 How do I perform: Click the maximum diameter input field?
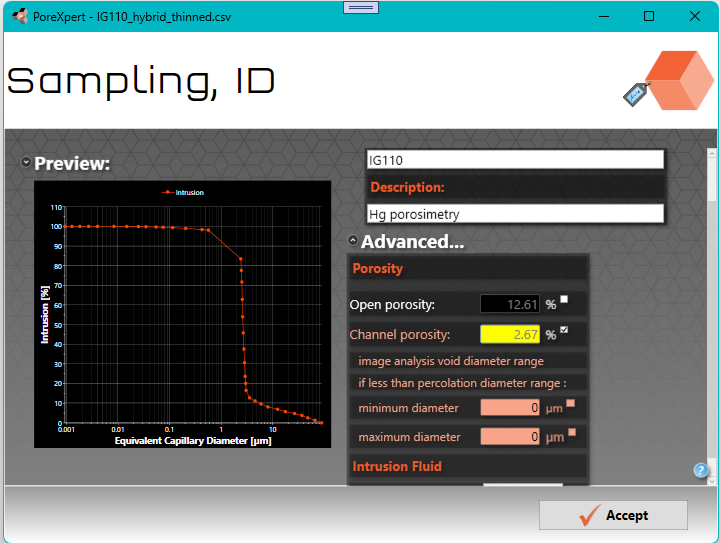tap(510, 436)
